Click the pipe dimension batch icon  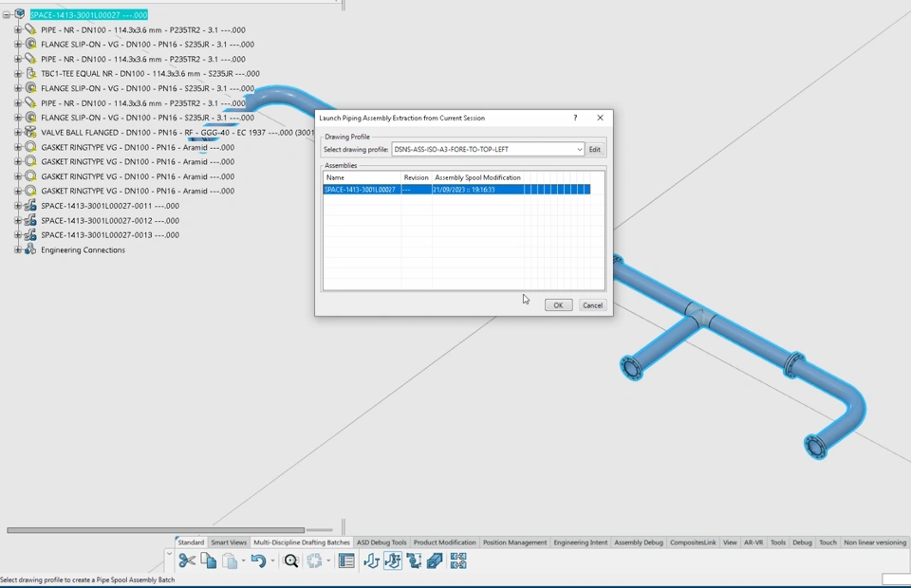click(414, 560)
